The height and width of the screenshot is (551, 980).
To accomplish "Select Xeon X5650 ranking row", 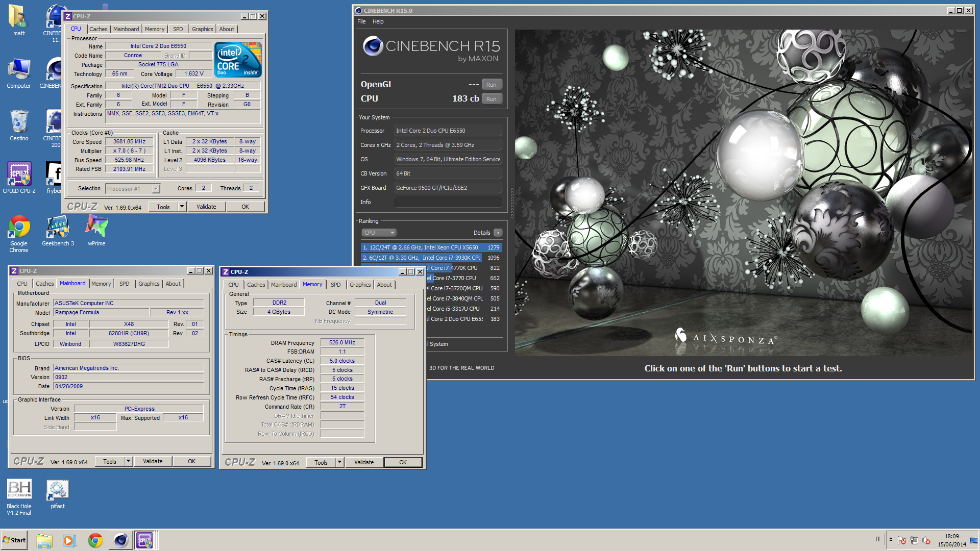I will [x=431, y=247].
